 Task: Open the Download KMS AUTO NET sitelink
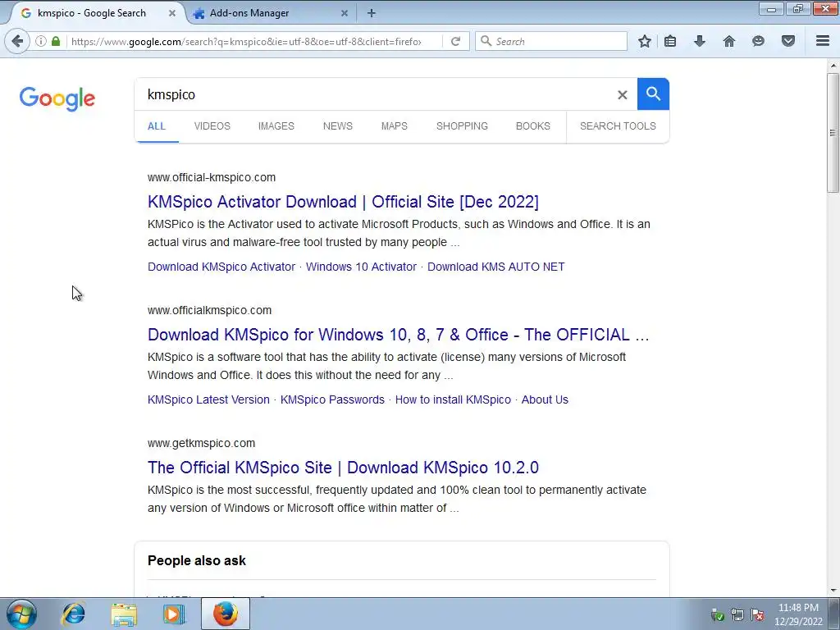[x=496, y=267]
